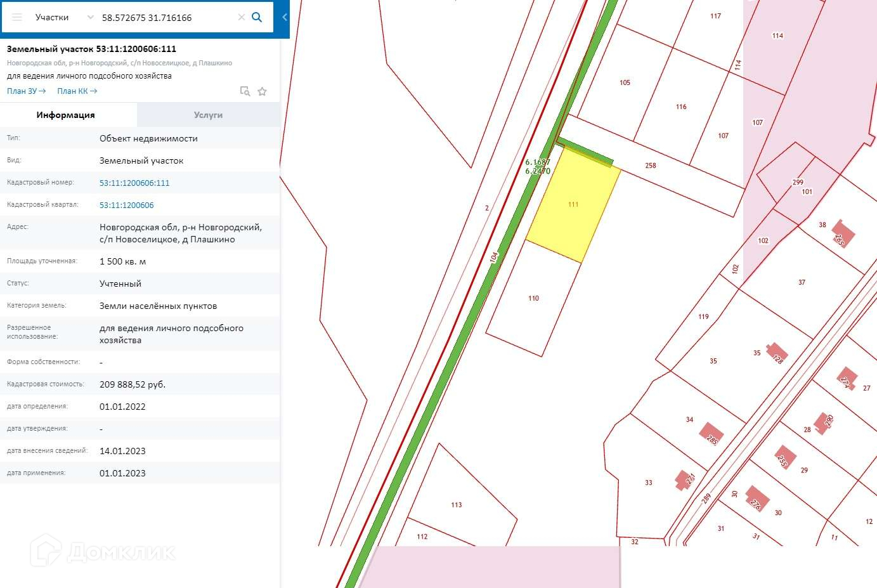Click the building marker labeled 290
877x588 pixels.
pyautogui.click(x=824, y=423)
